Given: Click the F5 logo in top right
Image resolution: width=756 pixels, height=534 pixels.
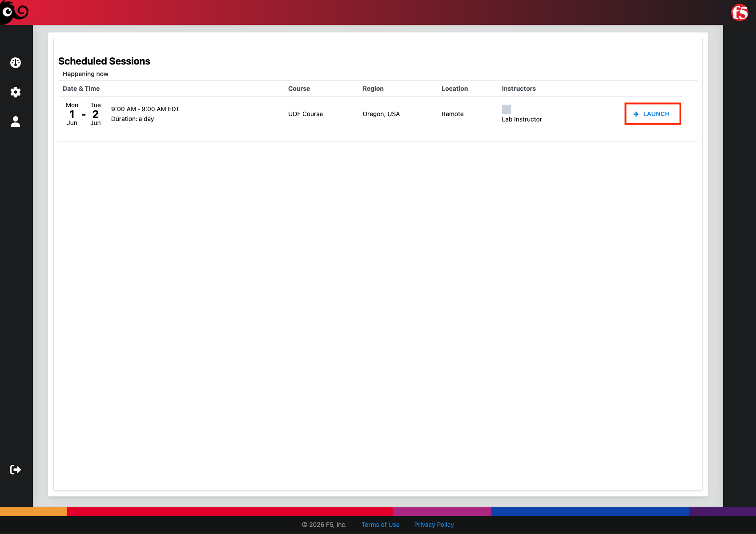Looking at the screenshot, I should click(x=740, y=12).
